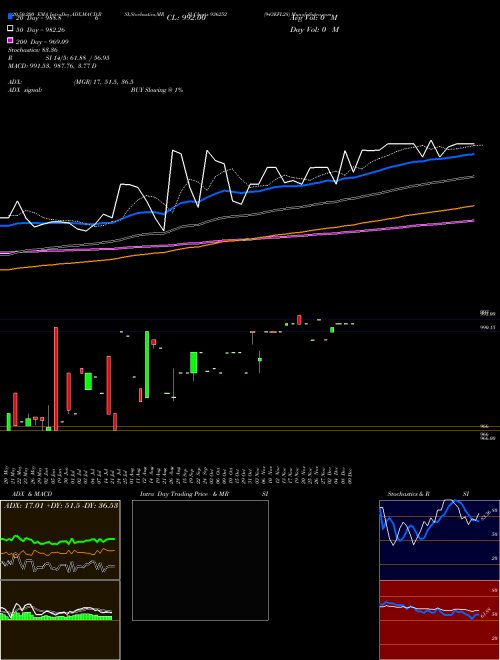Open the blue Stochastics oscillator panel
The height and width of the screenshot is (660, 500).
coord(439,540)
